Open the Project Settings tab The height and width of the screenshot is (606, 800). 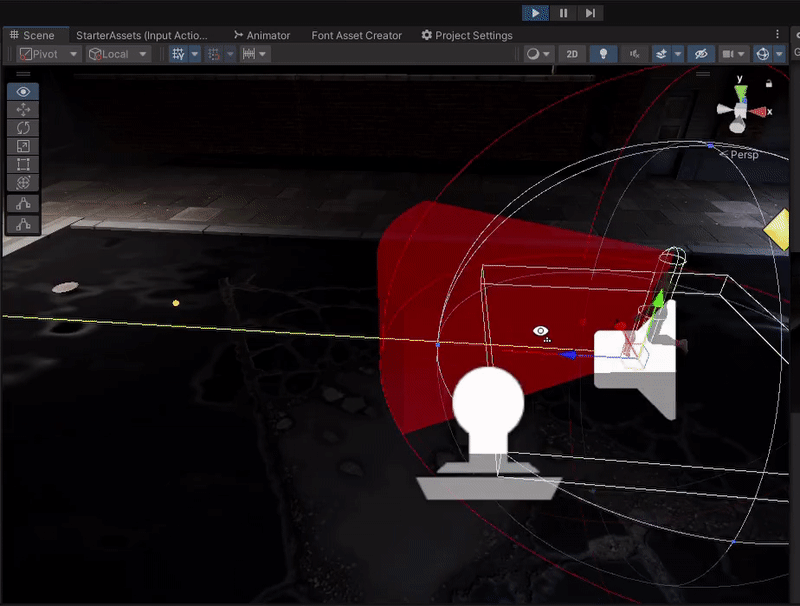tap(467, 35)
